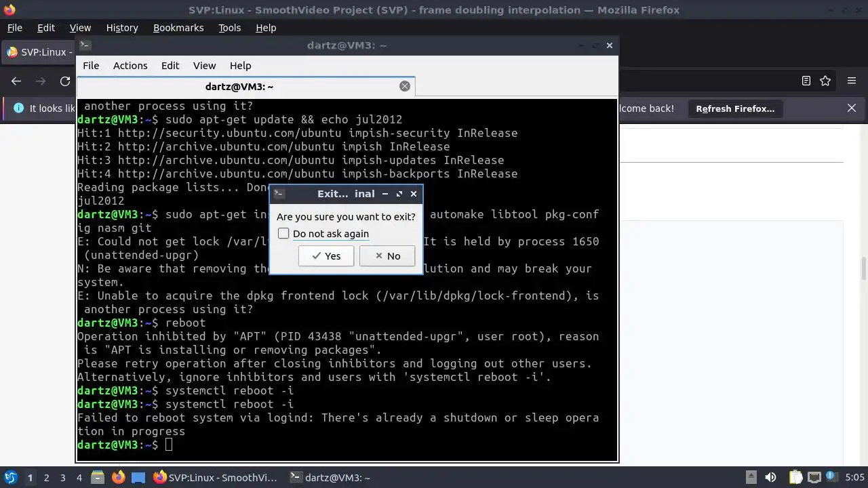Open the network tray icon
This screenshot has height=488, width=868.
[x=814, y=477]
